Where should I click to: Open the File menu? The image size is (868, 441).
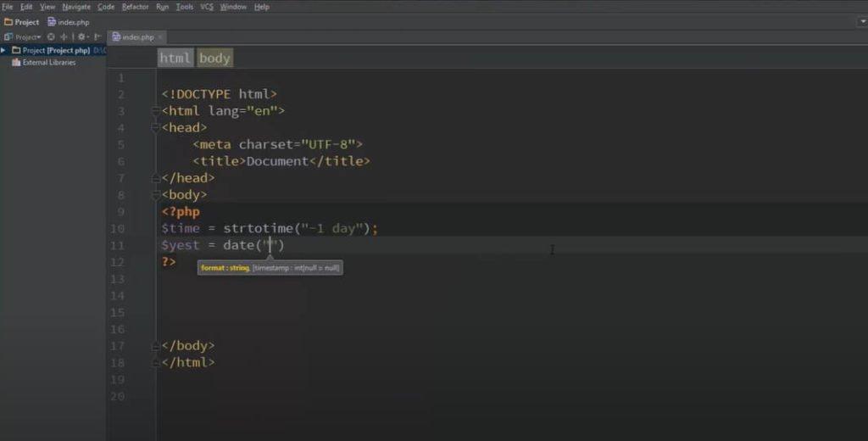click(7, 7)
